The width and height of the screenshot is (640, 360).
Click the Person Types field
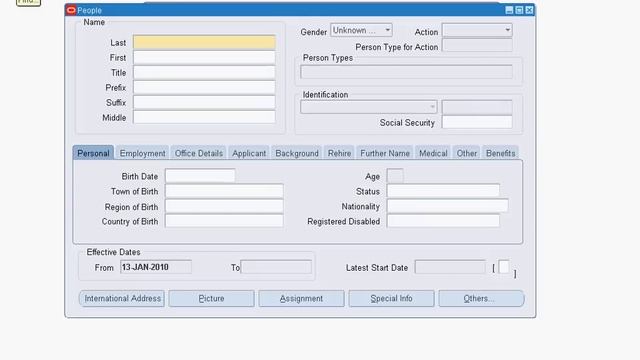click(x=407, y=72)
